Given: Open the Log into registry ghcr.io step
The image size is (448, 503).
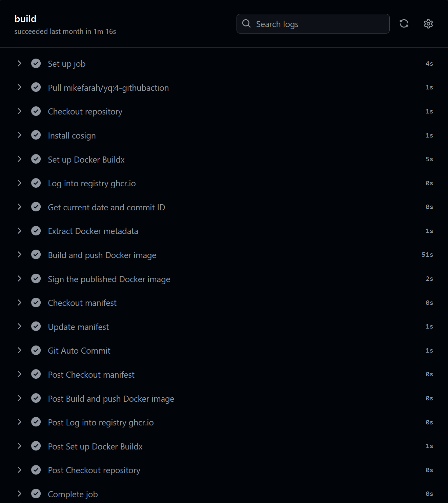Looking at the screenshot, I should click(92, 183).
